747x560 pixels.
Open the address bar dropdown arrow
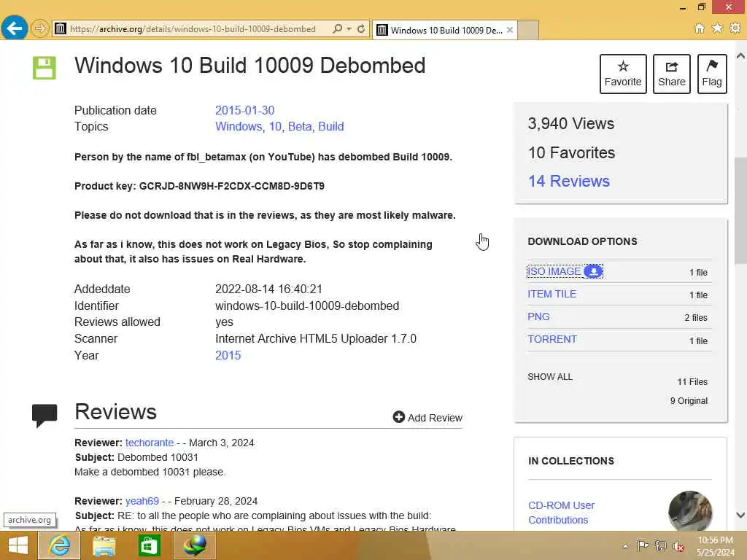[x=349, y=29]
